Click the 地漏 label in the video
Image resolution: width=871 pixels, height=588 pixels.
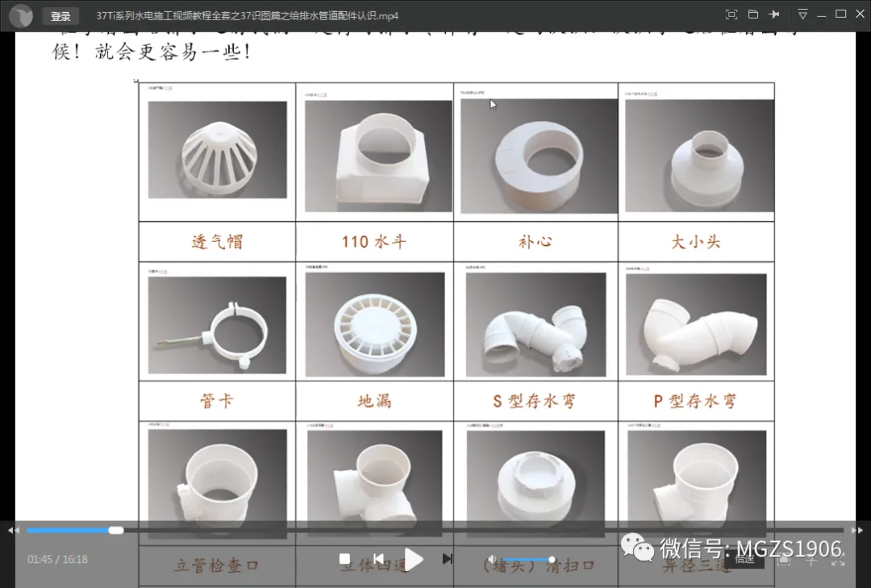pos(374,401)
